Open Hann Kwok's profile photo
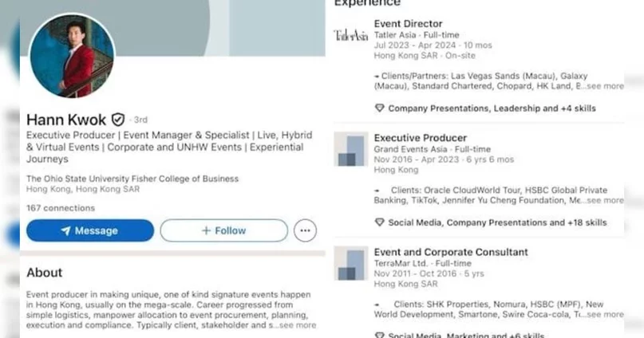This screenshot has width=644, height=338. [73, 56]
